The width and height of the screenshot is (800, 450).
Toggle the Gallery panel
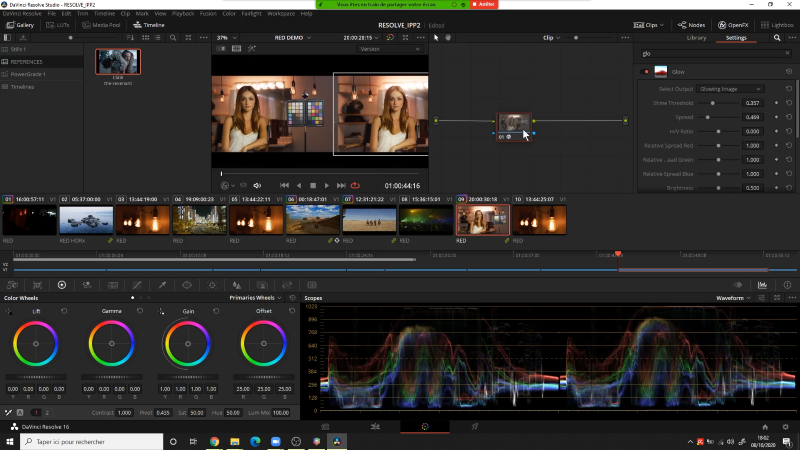[20, 25]
